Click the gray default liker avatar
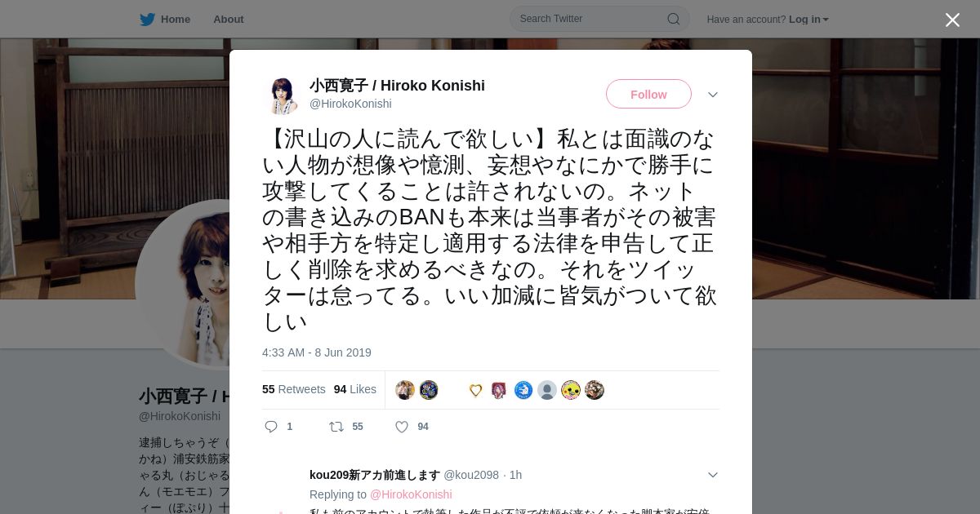 pyautogui.click(x=547, y=390)
